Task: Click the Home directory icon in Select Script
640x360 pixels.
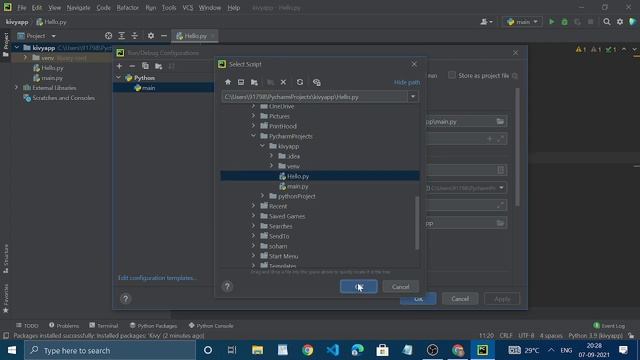Action: coord(228,82)
